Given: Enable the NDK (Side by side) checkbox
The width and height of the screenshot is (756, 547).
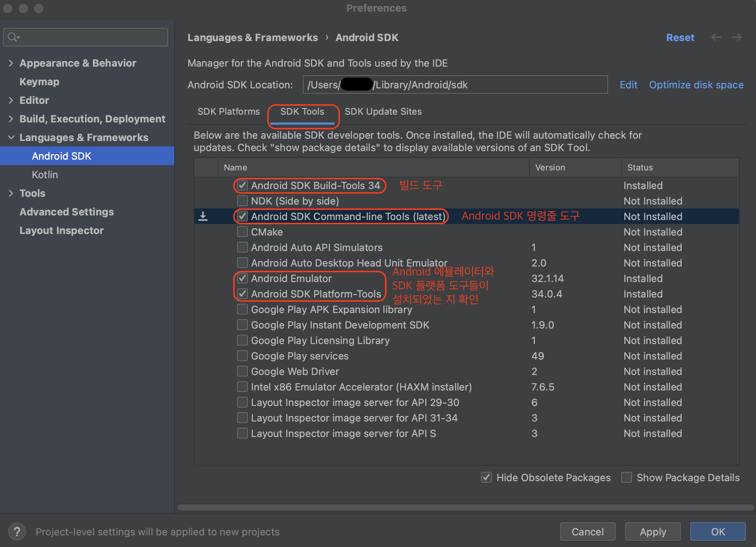Looking at the screenshot, I should [242, 201].
